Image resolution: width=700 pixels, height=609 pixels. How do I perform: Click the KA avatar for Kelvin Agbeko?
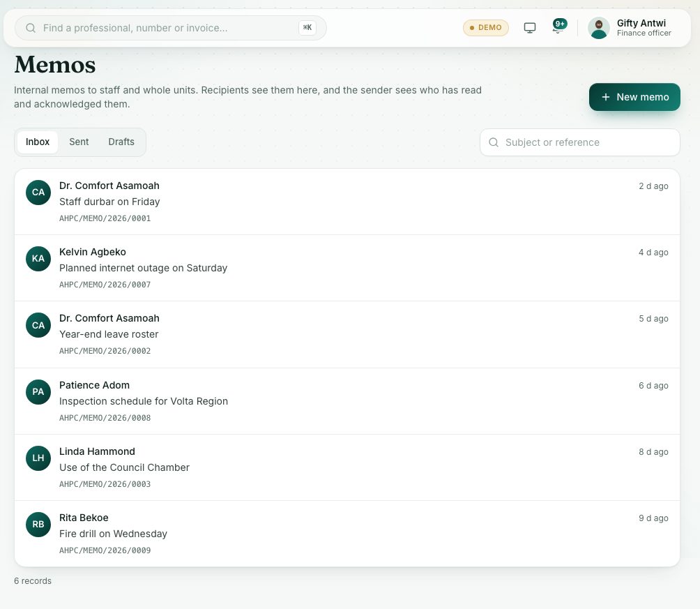[x=38, y=259]
